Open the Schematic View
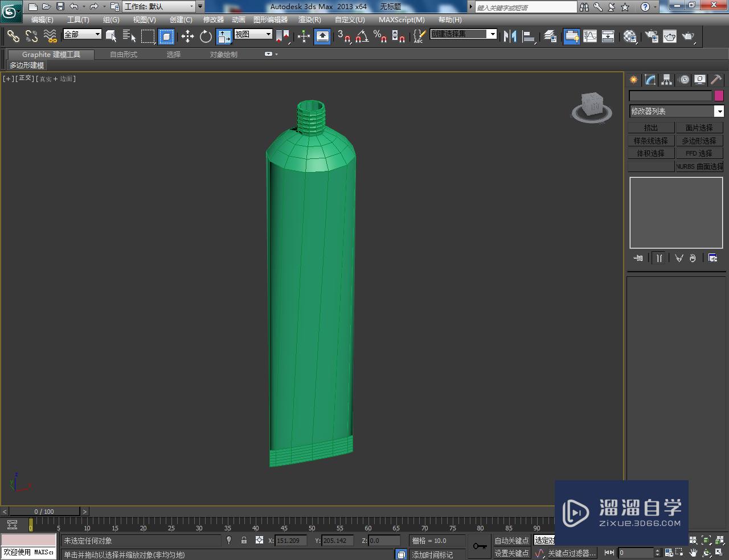Viewport: 729px width, 560px height. (608, 36)
